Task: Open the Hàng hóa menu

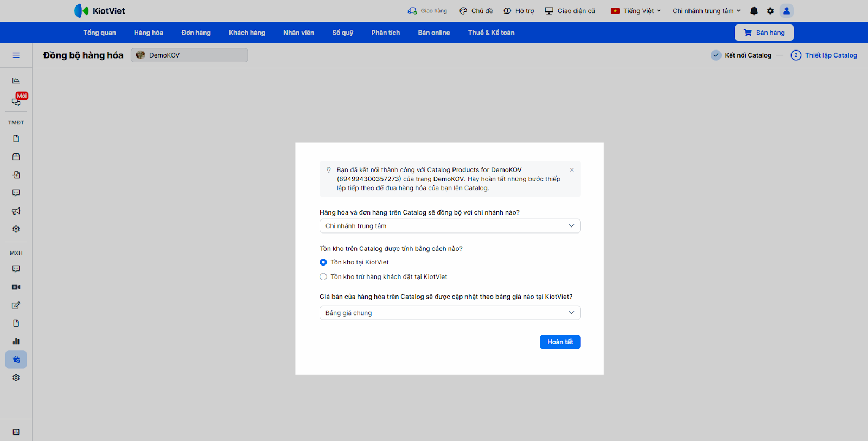Action: coord(149,33)
